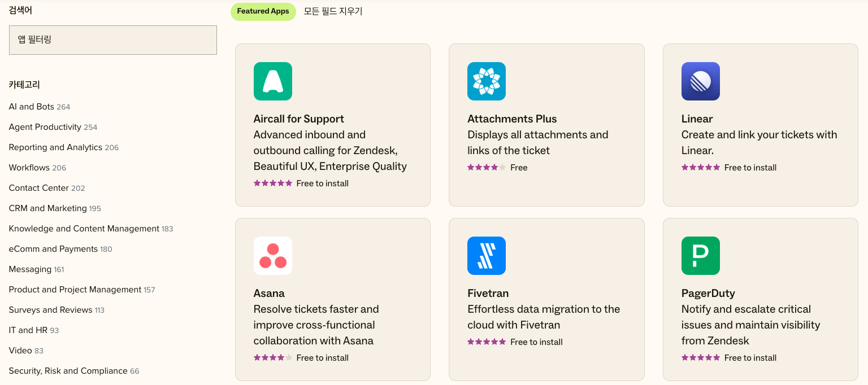Open the Reporting and Analytics category

(55, 147)
